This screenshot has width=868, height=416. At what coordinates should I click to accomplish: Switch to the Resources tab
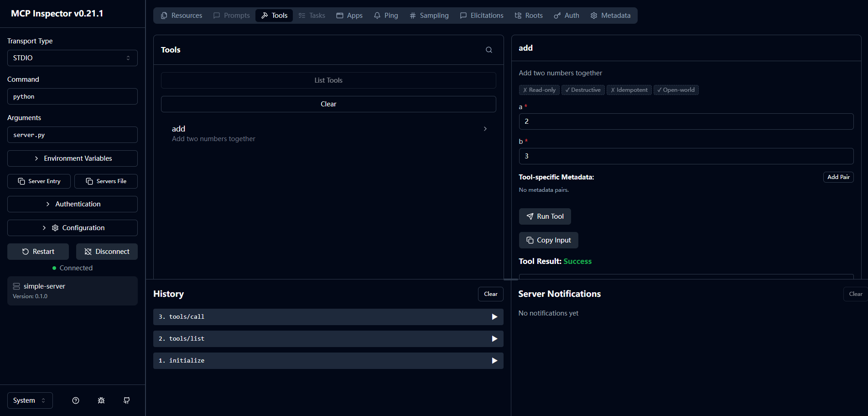(x=182, y=16)
